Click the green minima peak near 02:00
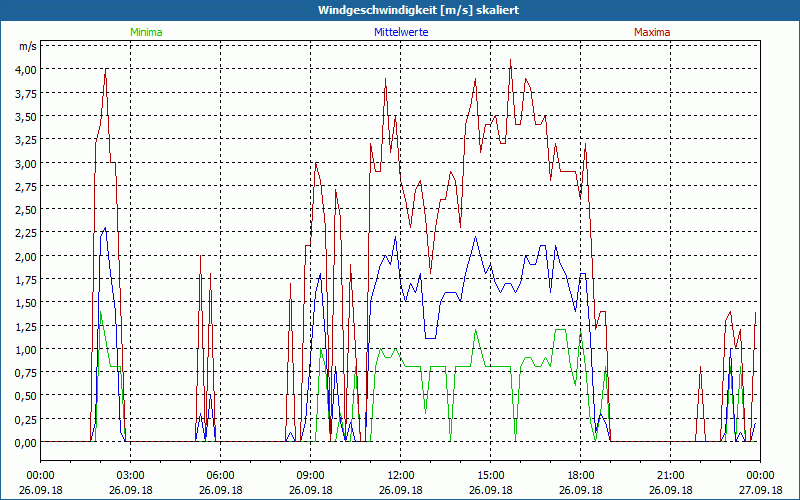 click(x=101, y=312)
